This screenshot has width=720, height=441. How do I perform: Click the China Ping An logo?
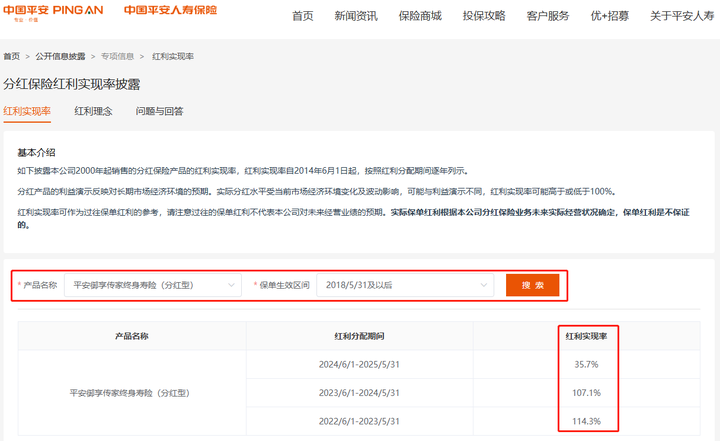(x=54, y=12)
